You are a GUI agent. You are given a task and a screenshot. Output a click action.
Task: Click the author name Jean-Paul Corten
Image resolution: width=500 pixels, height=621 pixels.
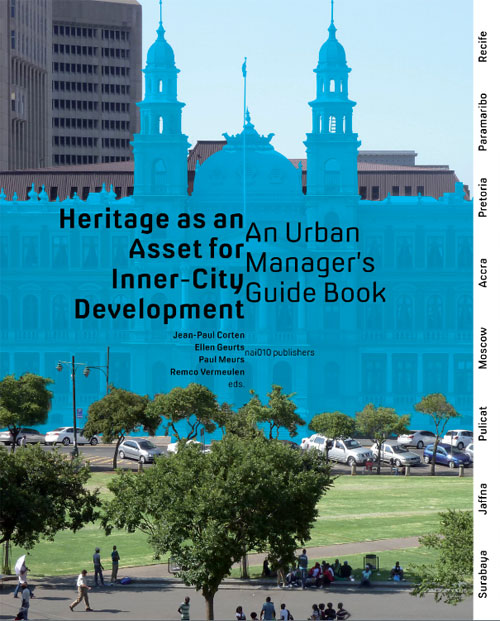tap(209, 335)
